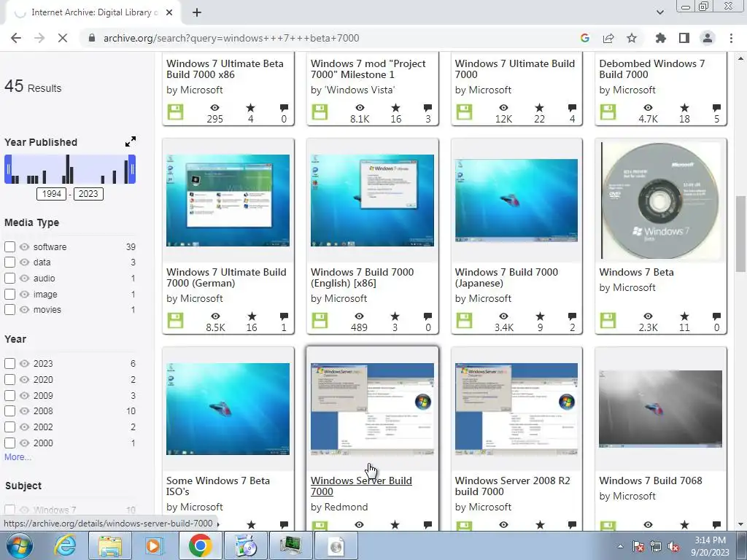
Task: Open a new tab with plus button
Action: coord(197,12)
